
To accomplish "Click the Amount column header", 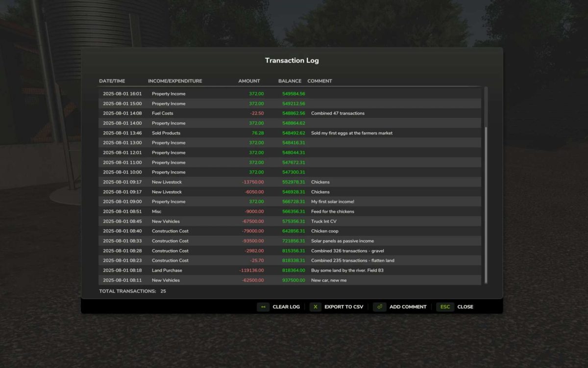I will pyautogui.click(x=249, y=81).
